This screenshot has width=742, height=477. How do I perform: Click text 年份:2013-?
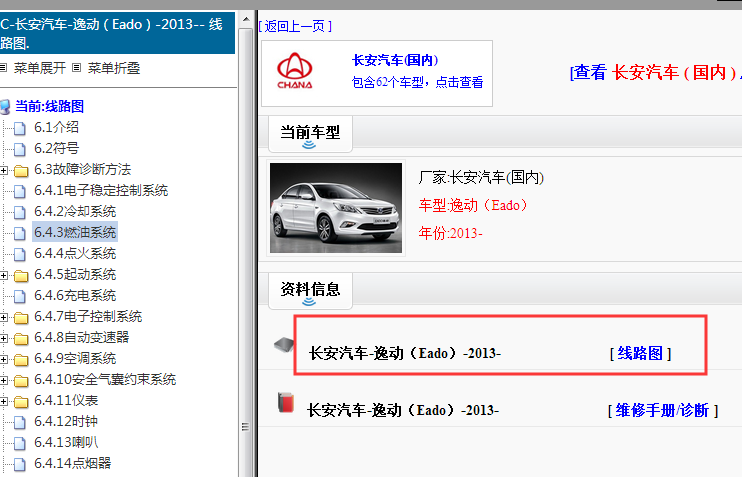(x=450, y=233)
